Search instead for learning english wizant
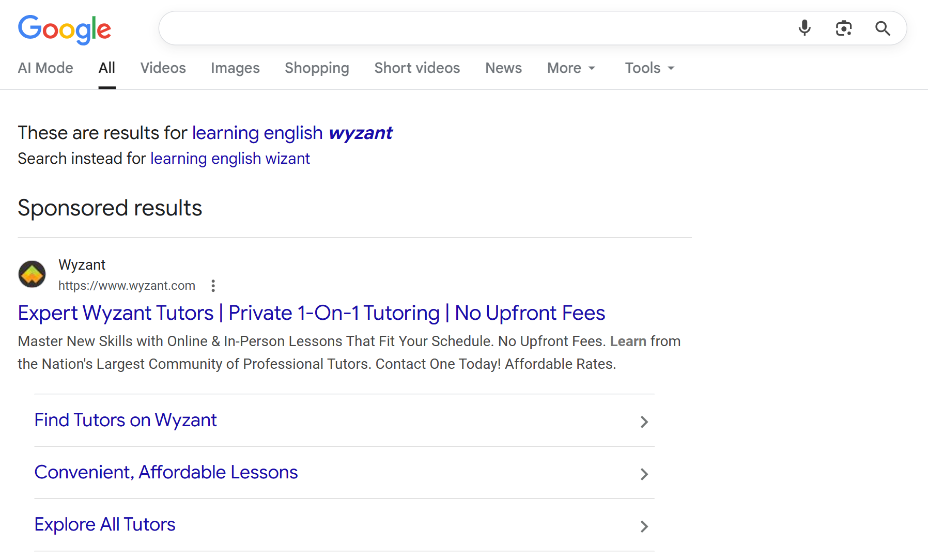The image size is (928, 560). pyautogui.click(x=230, y=158)
